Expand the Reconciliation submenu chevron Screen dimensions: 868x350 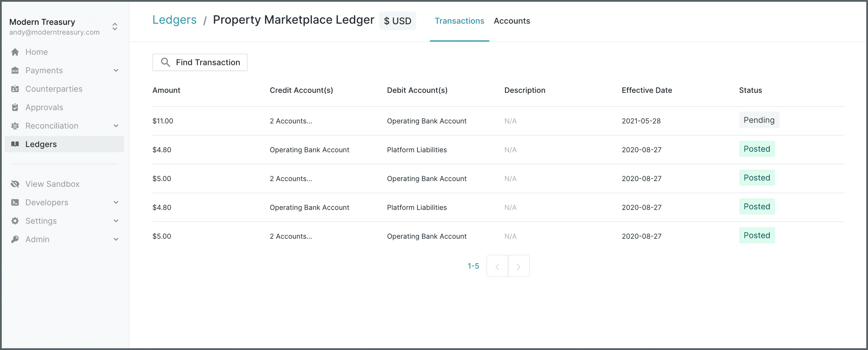116,126
